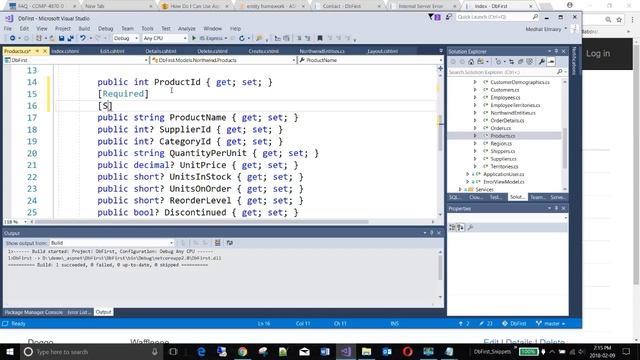Open the Any CPU platform dropdown
Image resolution: width=640 pixels, height=360 pixels.
tap(165, 38)
